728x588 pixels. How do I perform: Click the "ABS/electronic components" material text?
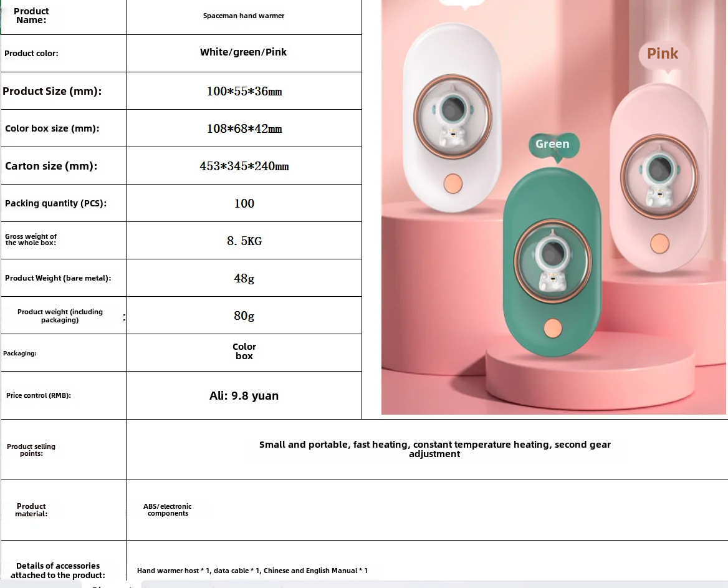coord(168,510)
